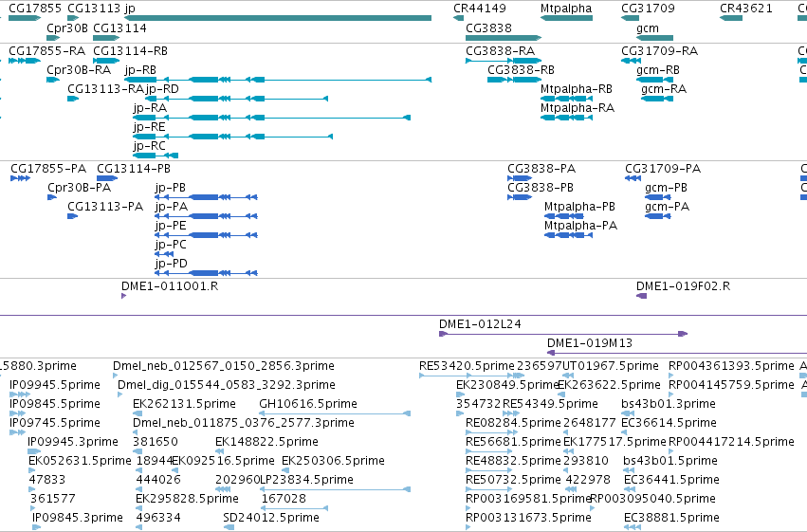Select the CR44149 gene label

click(x=480, y=9)
